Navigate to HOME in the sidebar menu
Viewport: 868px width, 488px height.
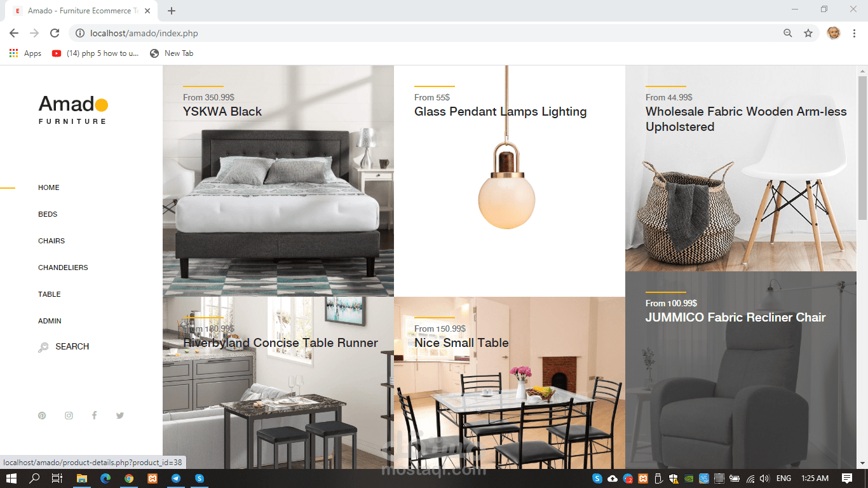[49, 187]
